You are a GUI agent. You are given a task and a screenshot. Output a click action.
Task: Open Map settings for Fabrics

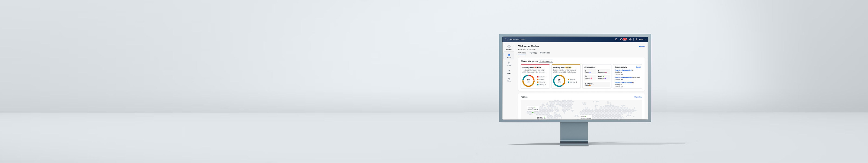tap(638, 97)
